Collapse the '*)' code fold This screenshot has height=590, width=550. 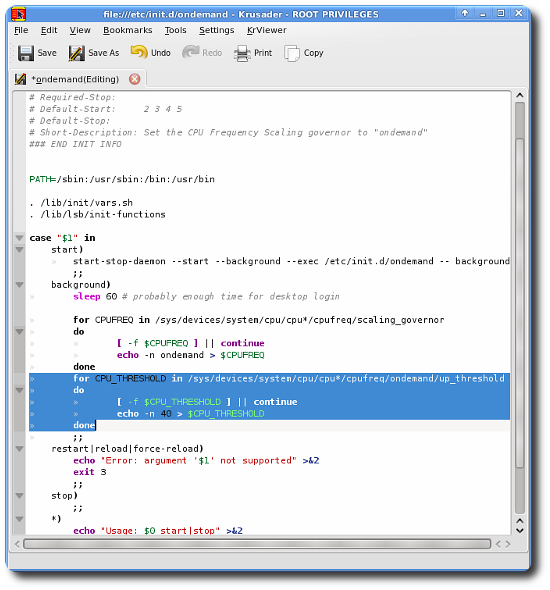20,519
